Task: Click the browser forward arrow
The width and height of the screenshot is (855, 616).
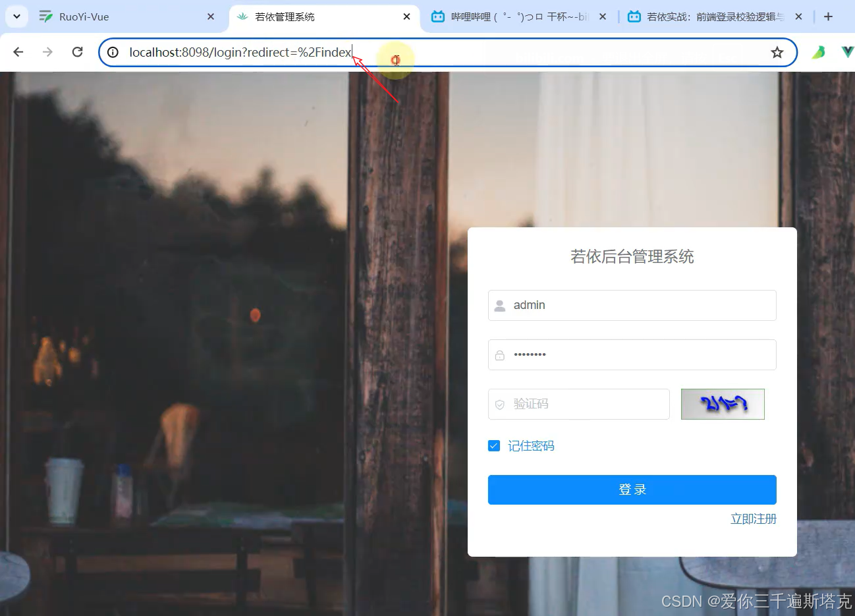Action: tap(47, 52)
